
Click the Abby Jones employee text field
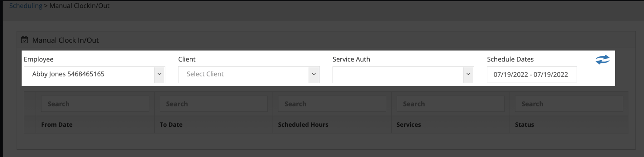[89, 74]
